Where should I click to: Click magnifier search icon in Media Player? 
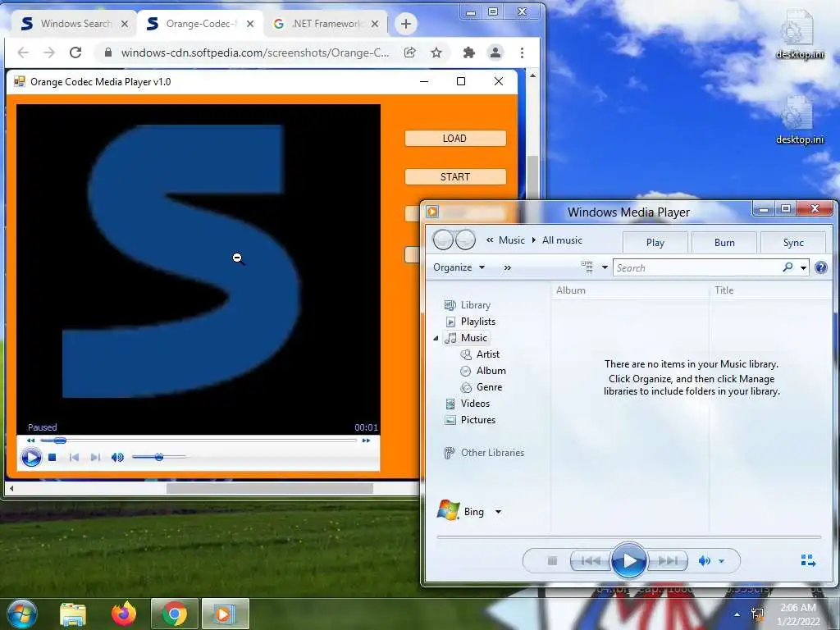[x=787, y=267]
